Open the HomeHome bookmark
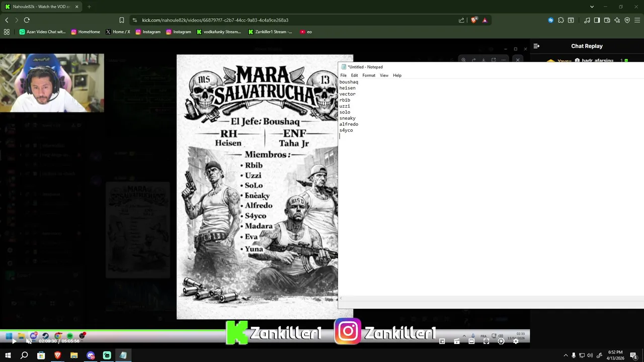The height and width of the screenshot is (362, 644). (x=86, y=32)
